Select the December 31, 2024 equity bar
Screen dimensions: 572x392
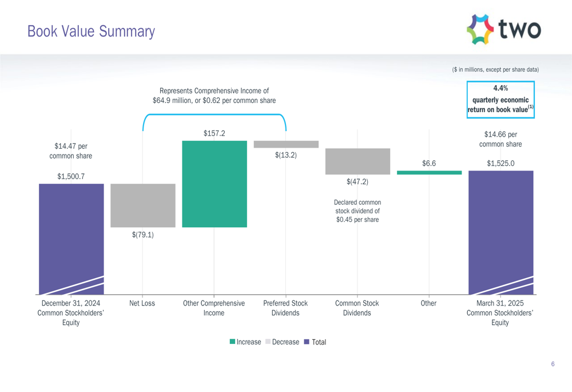pos(71,239)
